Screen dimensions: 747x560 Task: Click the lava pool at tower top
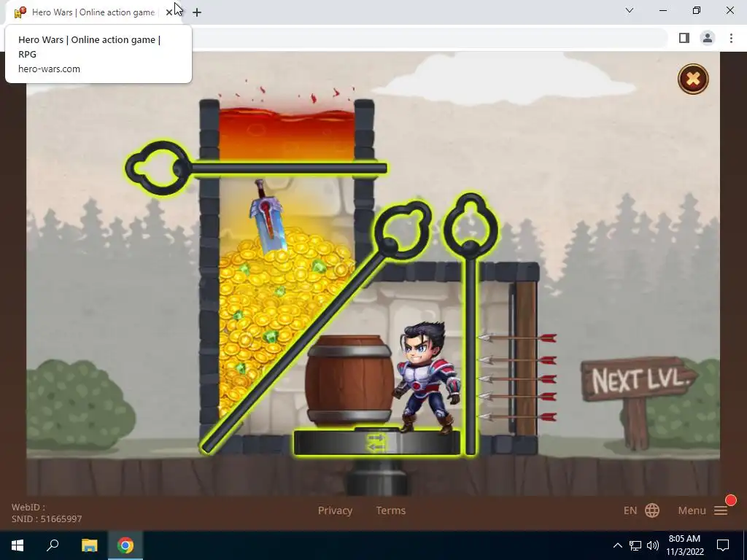[x=286, y=134]
